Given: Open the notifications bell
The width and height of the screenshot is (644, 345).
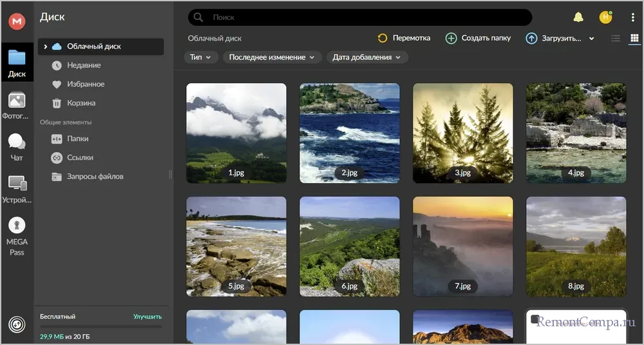Looking at the screenshot, I should 578,17.
